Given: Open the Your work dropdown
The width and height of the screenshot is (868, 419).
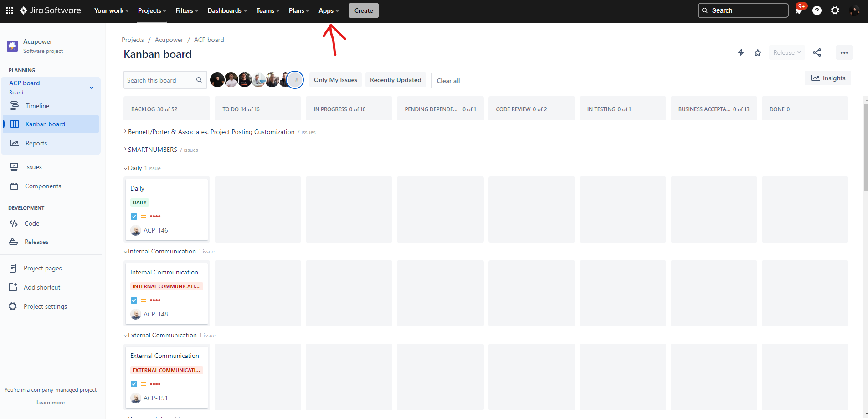Looking at the screenshot, I should point(112,10).
